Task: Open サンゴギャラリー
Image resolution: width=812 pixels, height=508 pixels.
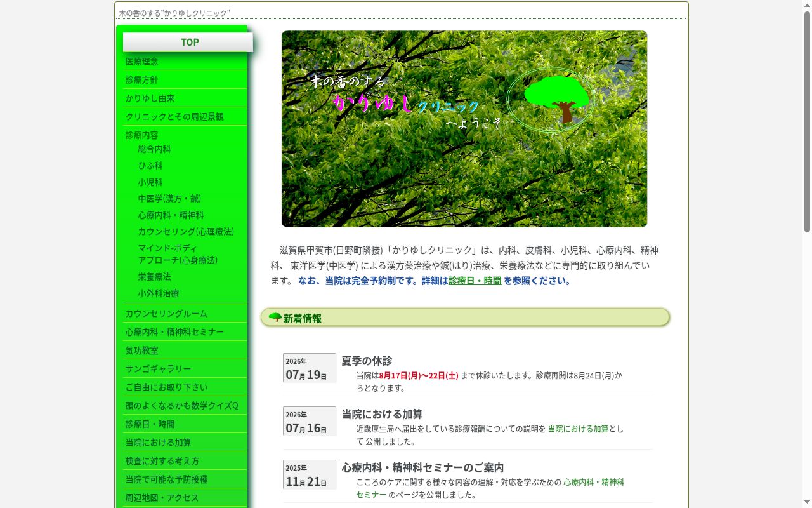Action: tap(185, 369)
